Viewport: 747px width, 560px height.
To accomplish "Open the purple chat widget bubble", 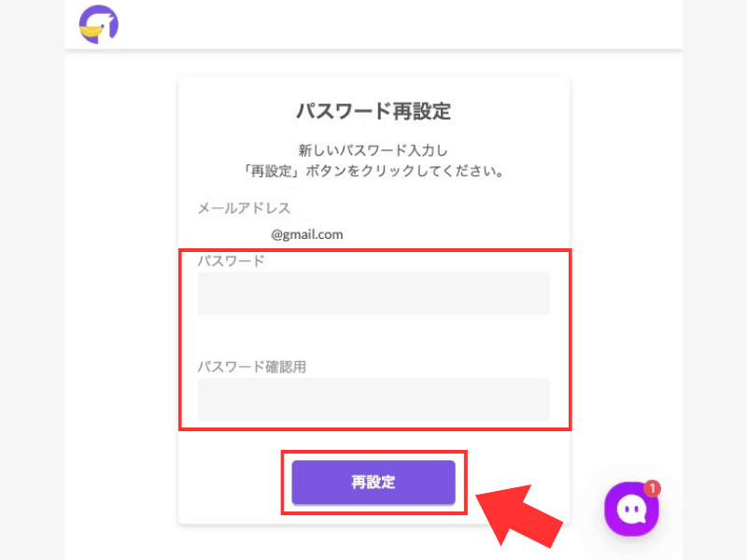I will [631, 510].
